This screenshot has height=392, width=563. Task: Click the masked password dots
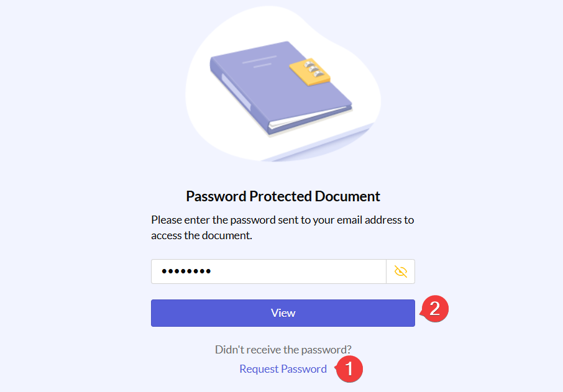coord(186,271)
